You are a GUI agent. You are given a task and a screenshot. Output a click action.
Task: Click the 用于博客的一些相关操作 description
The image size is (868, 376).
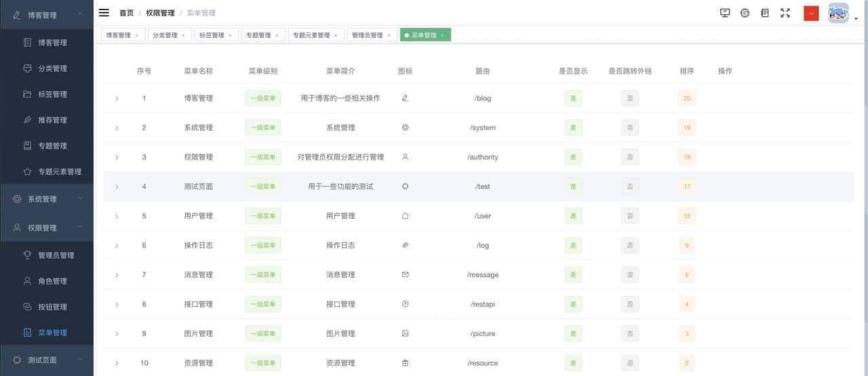coord(340,98)
